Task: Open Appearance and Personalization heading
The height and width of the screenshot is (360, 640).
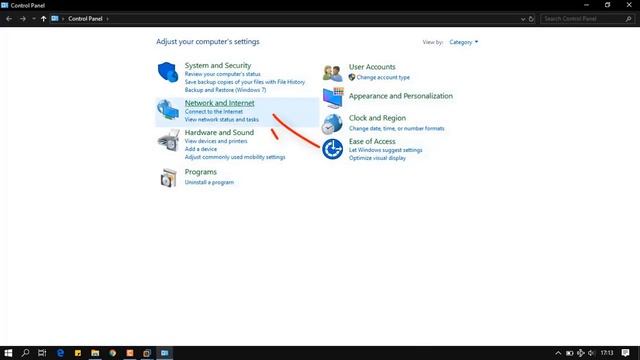Action: pyautogui.click(x=400, y=96)
